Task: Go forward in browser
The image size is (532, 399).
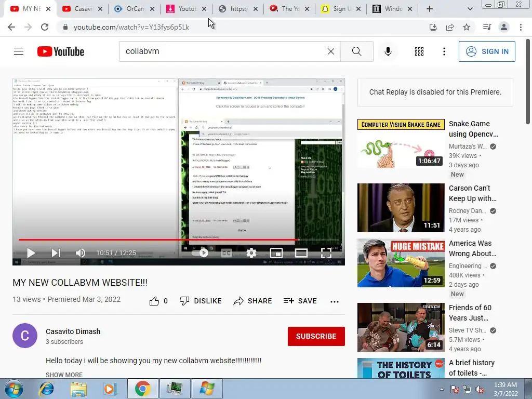Action: click(28, 27)
